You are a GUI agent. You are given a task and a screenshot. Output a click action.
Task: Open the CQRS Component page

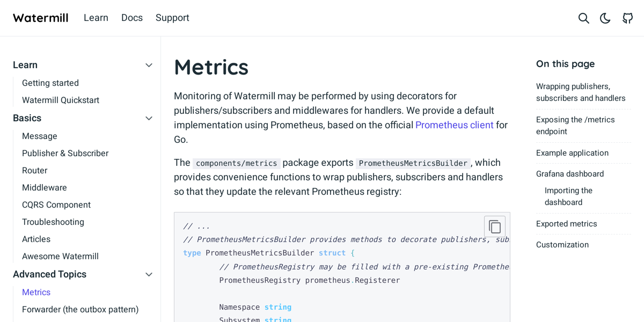tap(56, 204)
